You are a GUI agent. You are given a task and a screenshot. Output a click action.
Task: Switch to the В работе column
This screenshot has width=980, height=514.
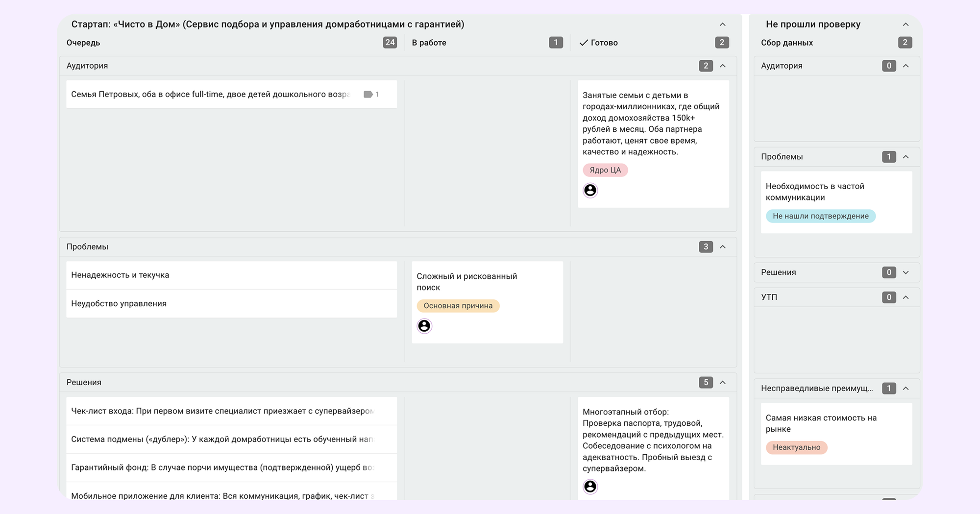(x=429, y=43)
